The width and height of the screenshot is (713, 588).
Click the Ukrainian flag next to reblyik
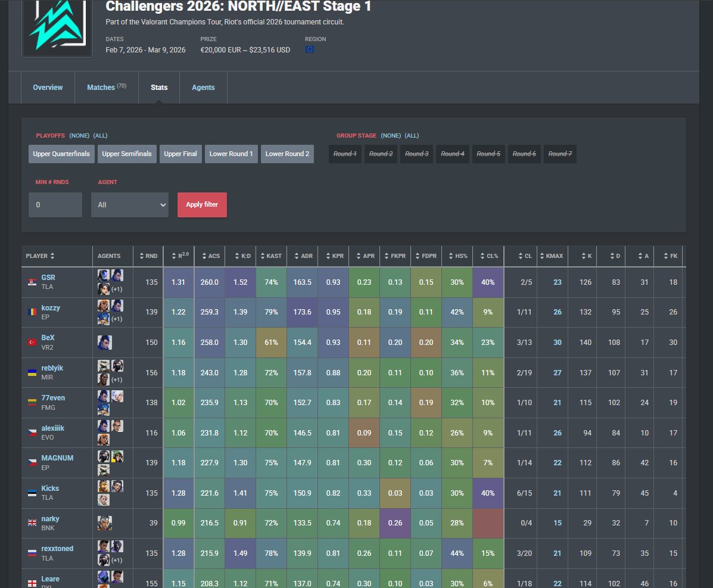pyautogui.click(x=32, y=372)
